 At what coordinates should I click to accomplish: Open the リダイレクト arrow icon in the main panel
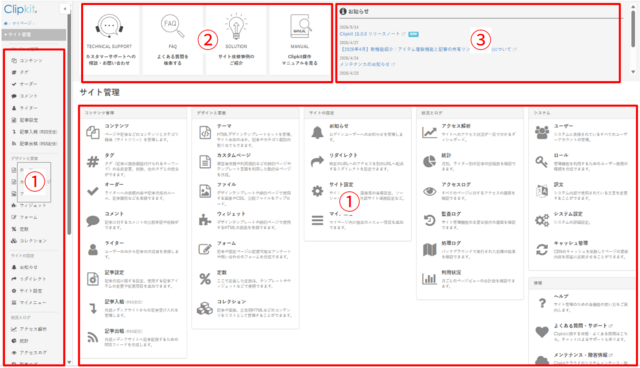317,162
